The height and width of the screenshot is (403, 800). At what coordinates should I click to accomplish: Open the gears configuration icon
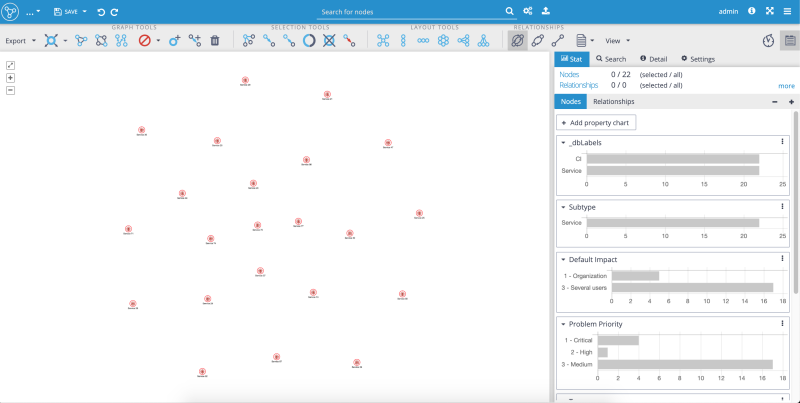click(528, 11)
